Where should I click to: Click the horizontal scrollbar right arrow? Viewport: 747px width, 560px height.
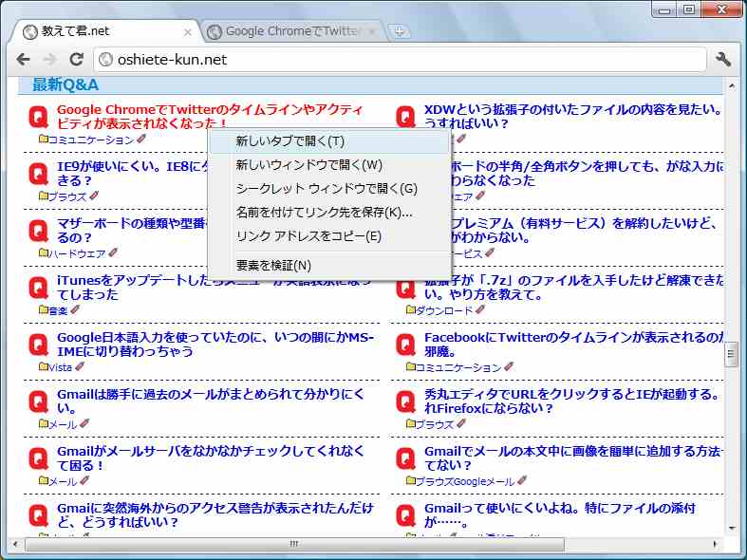(715, 544)
